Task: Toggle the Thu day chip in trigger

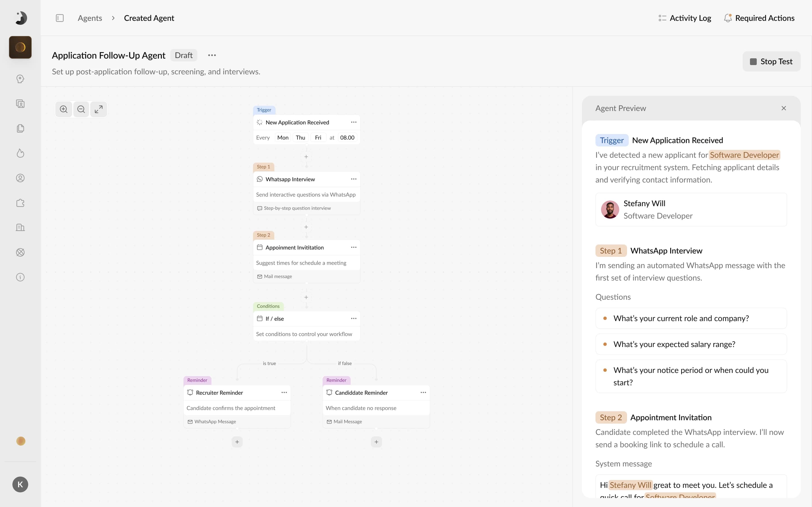Action: pos(300,137)
